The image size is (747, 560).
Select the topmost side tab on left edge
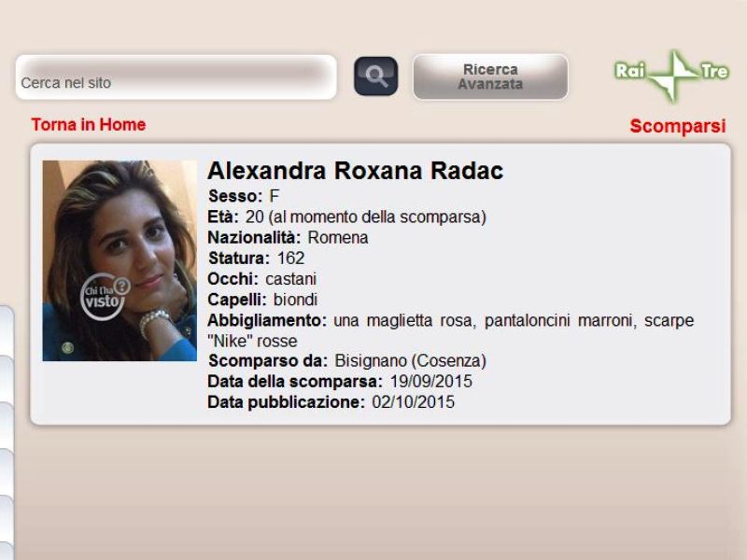pos(7,329)
